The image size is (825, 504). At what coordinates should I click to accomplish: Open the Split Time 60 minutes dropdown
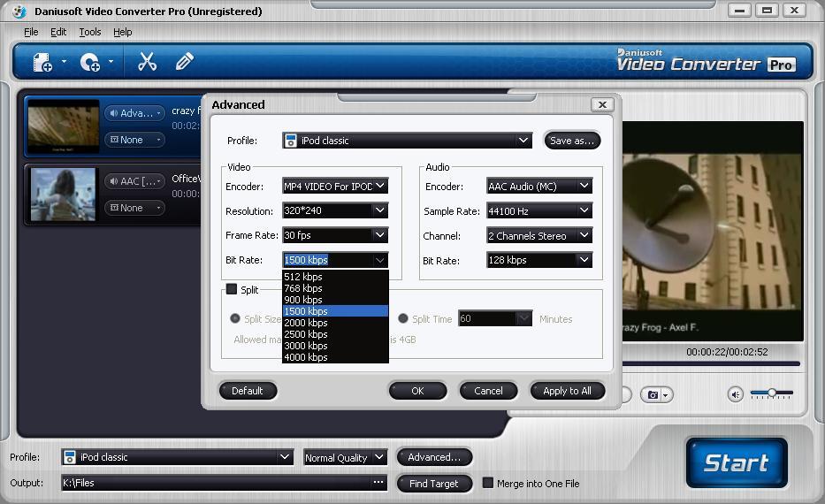pyautogui.click(x=523, y=318)
